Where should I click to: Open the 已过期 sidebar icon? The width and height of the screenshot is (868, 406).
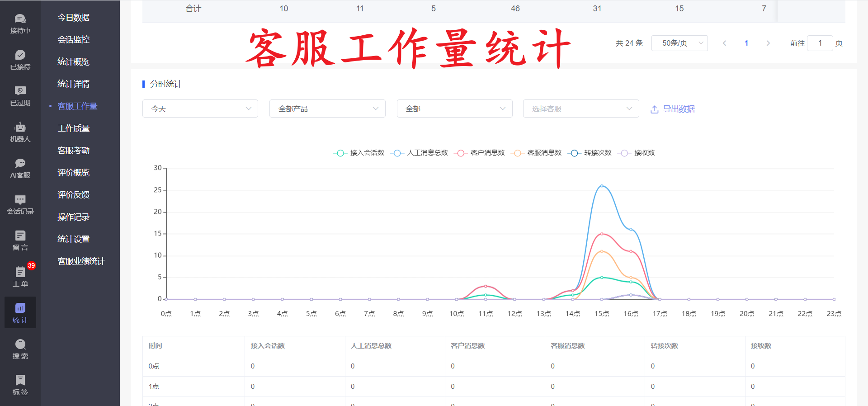tap(20, 96)
